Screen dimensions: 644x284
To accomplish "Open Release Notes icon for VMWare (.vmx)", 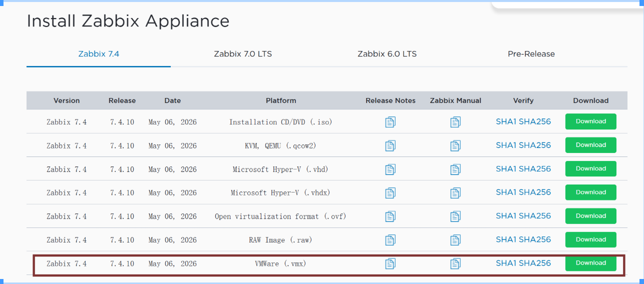I will (x=391, y=263).
